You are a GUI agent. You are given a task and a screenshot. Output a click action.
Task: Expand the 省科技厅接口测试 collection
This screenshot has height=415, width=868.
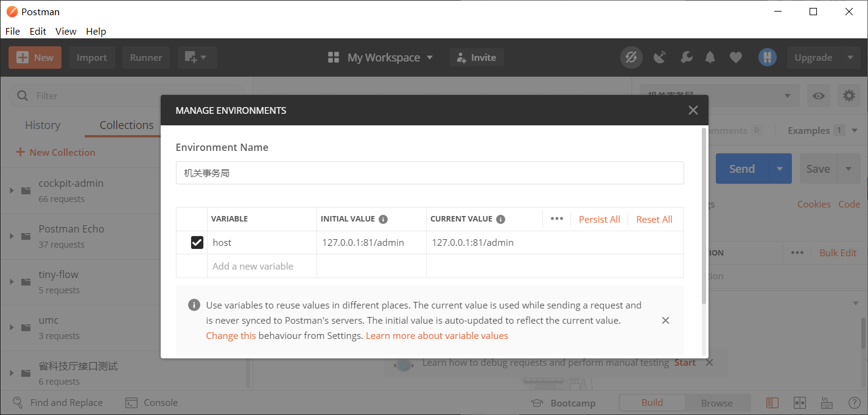pos(12,373)
